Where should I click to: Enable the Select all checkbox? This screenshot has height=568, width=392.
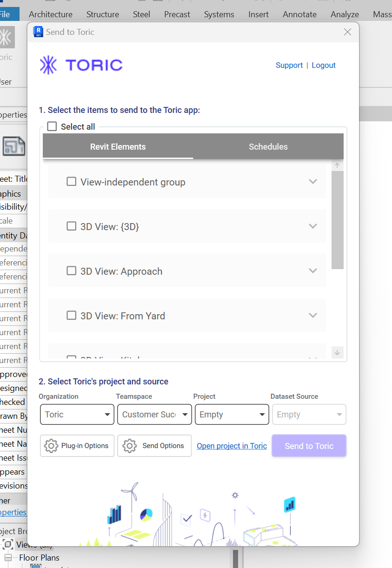point(52,126)
